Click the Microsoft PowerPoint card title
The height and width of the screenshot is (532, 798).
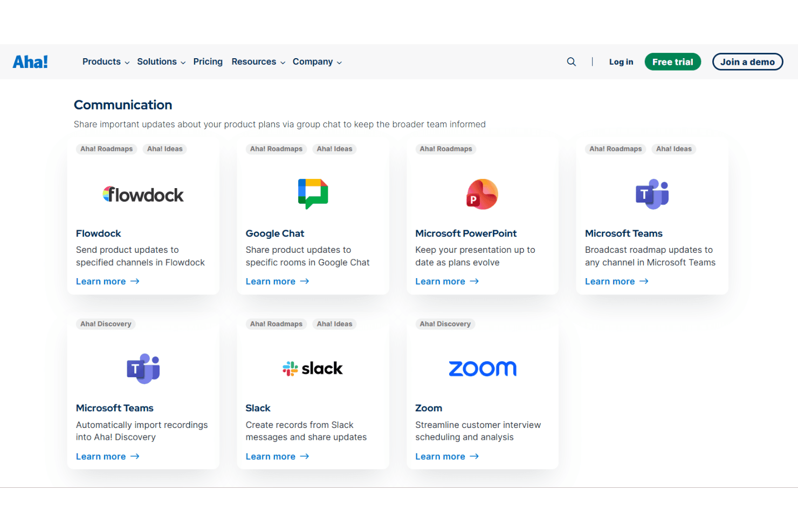tap(466, 233)
